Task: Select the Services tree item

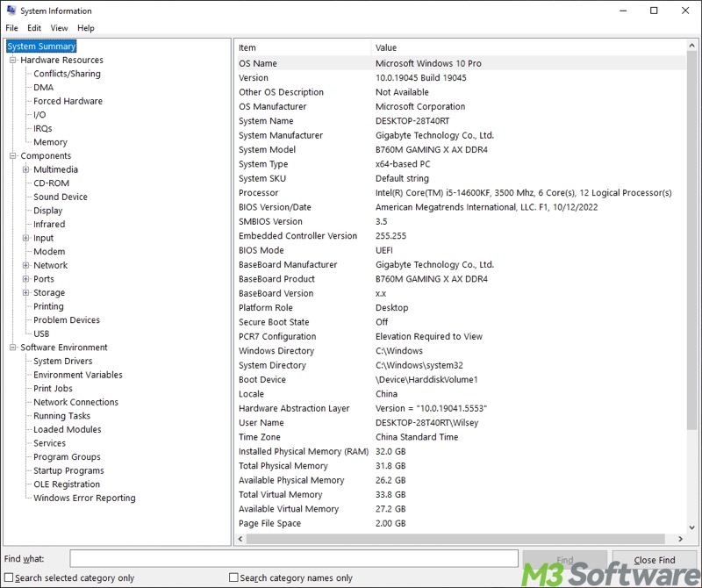Action: click(49, 443)
